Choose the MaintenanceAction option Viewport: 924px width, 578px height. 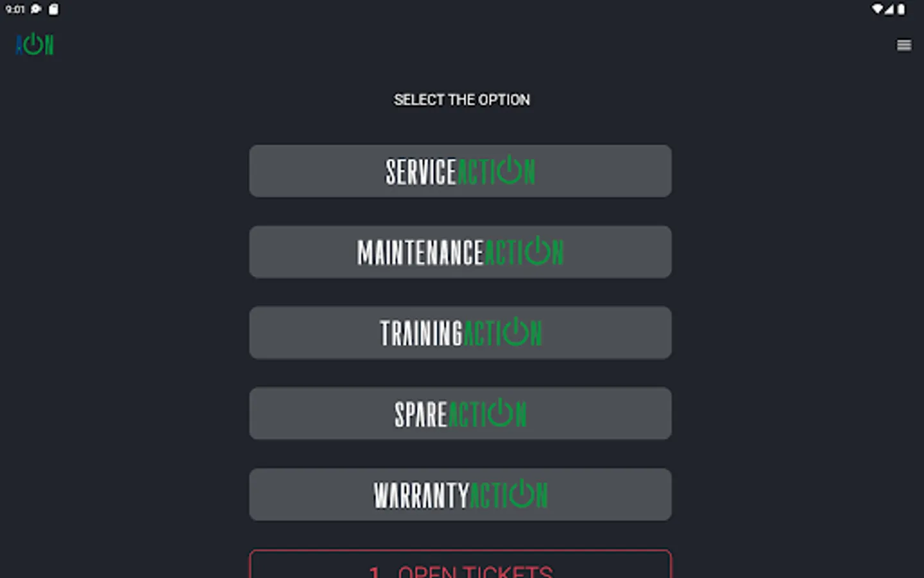460,252
